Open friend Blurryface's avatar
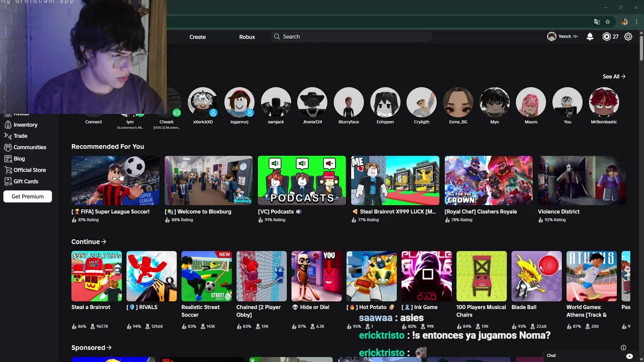 pyautogui.click(x=349, y=103)
